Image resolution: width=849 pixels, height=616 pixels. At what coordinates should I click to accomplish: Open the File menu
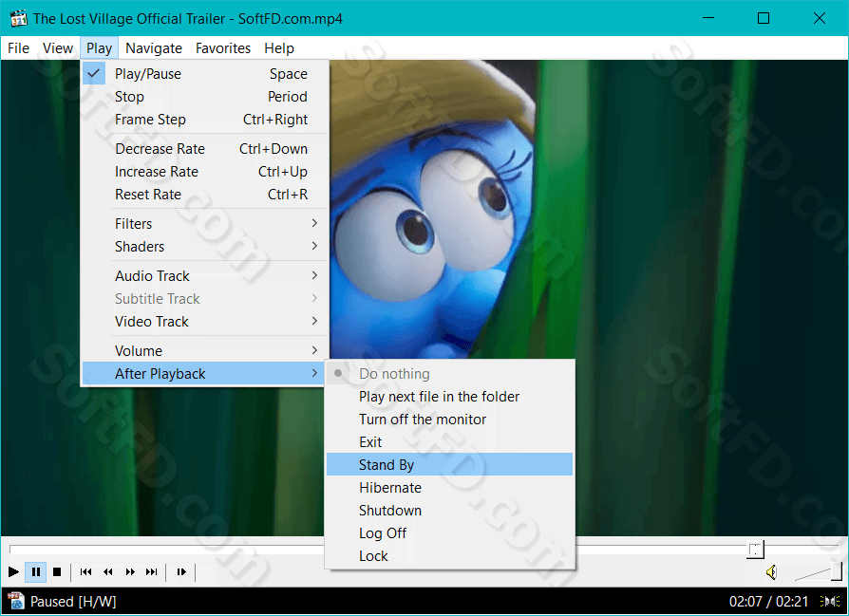click(18, 48)
